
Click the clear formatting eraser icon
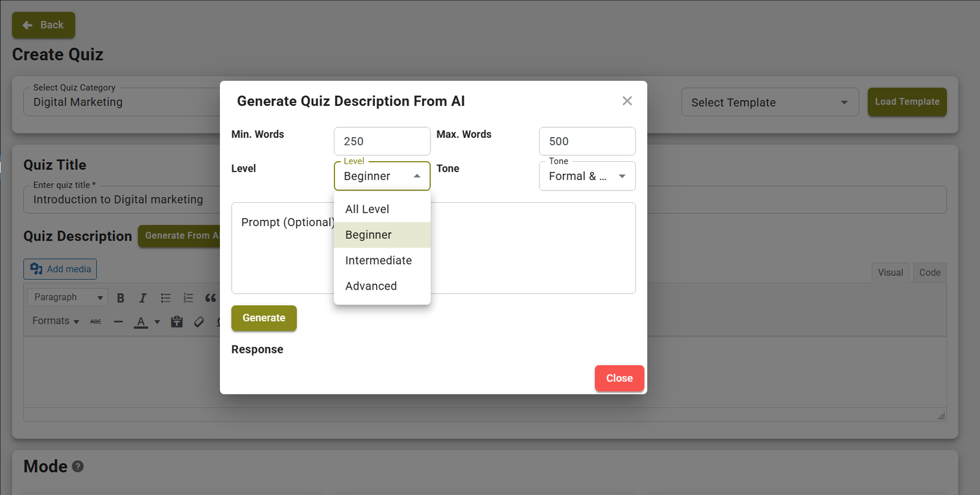point(199,322)
